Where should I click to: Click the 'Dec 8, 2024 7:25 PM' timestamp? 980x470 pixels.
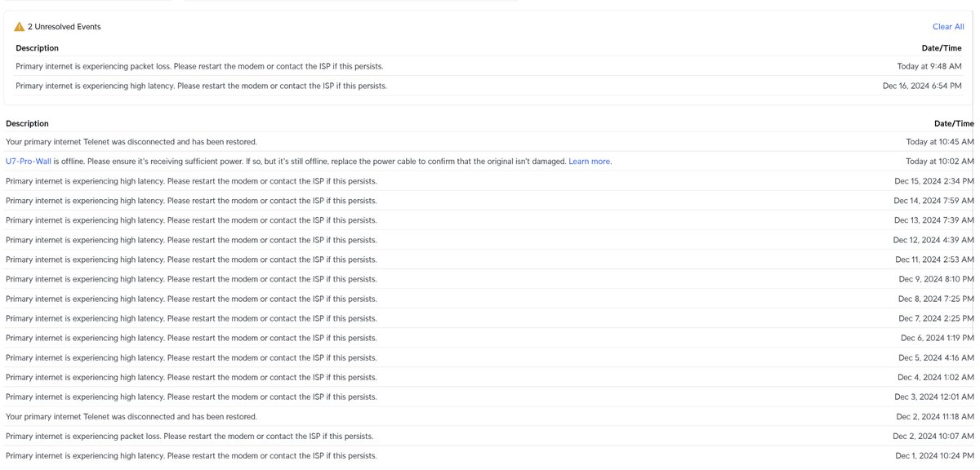937,299
